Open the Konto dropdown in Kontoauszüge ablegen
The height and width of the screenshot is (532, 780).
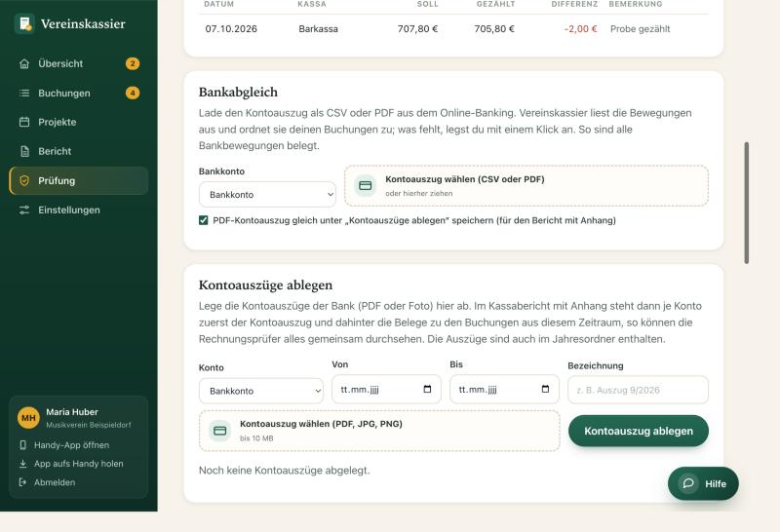(261, 391)
